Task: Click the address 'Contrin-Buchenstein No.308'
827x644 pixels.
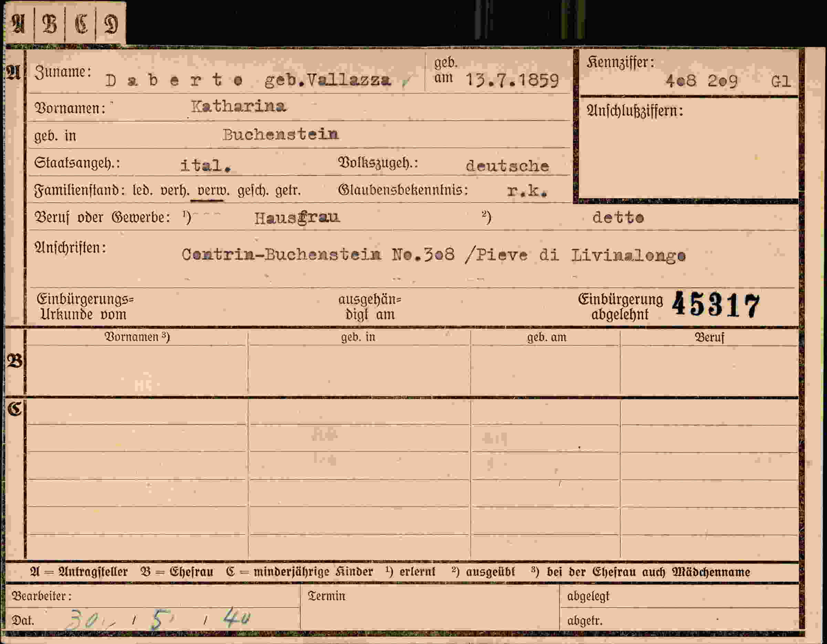Action: 318,254
